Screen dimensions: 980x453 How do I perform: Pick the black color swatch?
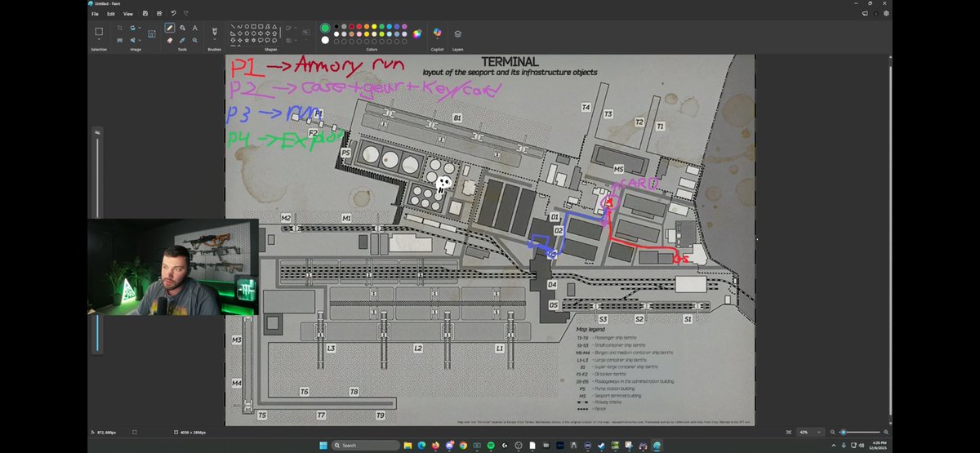pos(336,26)
